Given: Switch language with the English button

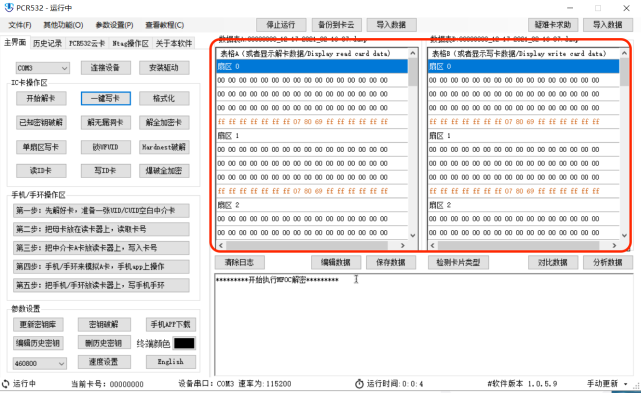Looking at the screenshot, I should (x=170, y=362).
